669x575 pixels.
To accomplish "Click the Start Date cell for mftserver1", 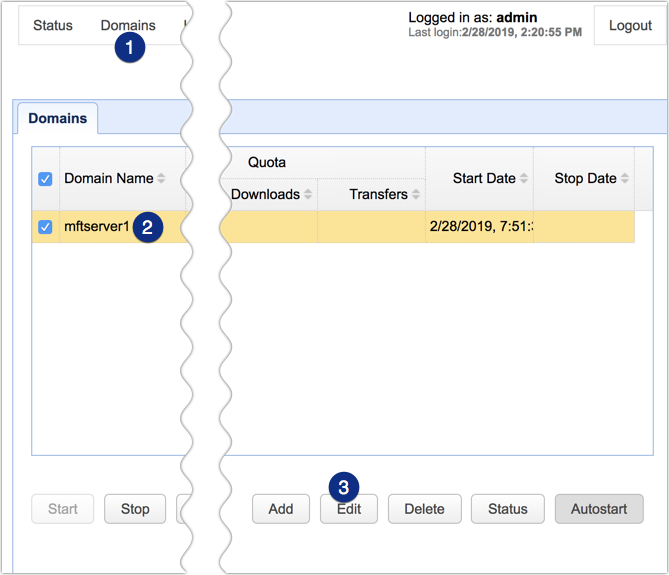I will coord(479,227).
